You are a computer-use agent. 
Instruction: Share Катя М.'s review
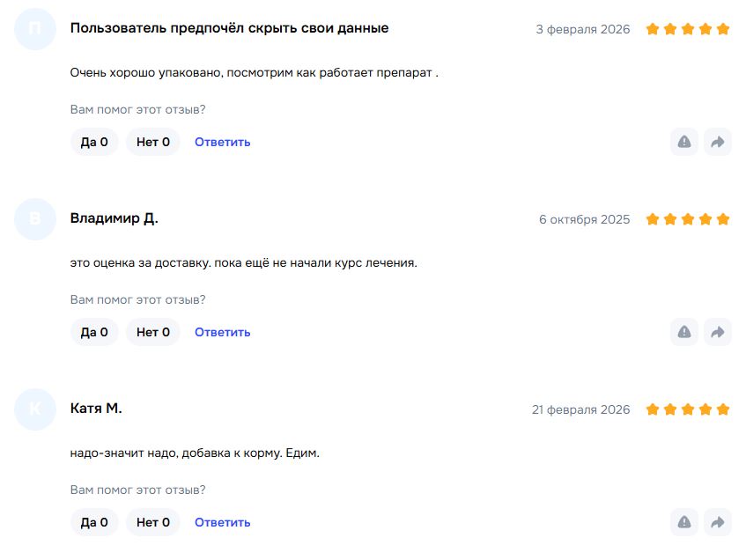coord(718,522)
